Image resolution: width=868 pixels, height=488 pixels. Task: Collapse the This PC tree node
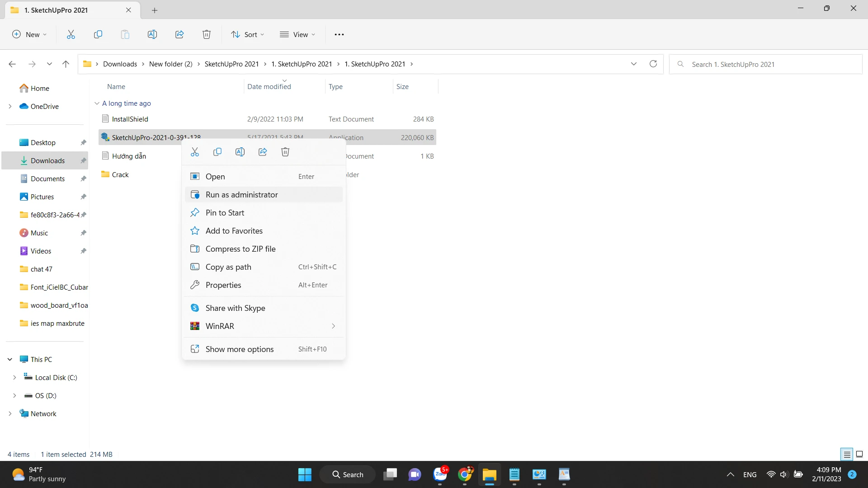(x=10, y=360)
